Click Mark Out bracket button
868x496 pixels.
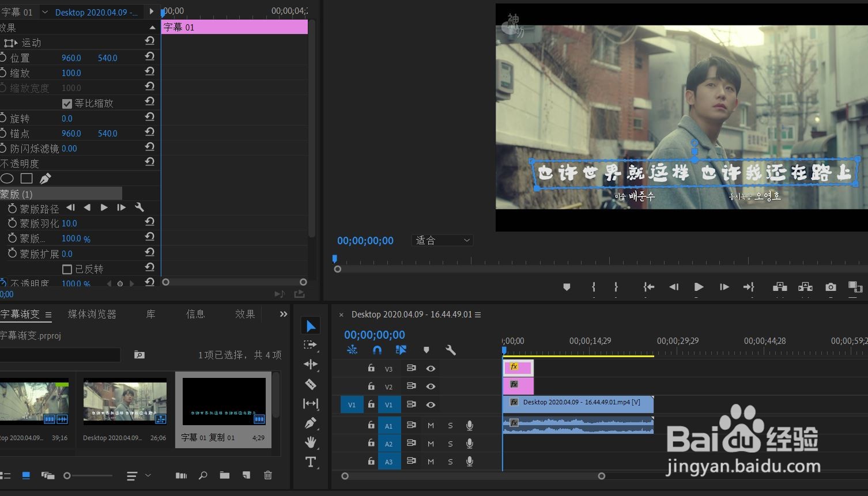616,287
